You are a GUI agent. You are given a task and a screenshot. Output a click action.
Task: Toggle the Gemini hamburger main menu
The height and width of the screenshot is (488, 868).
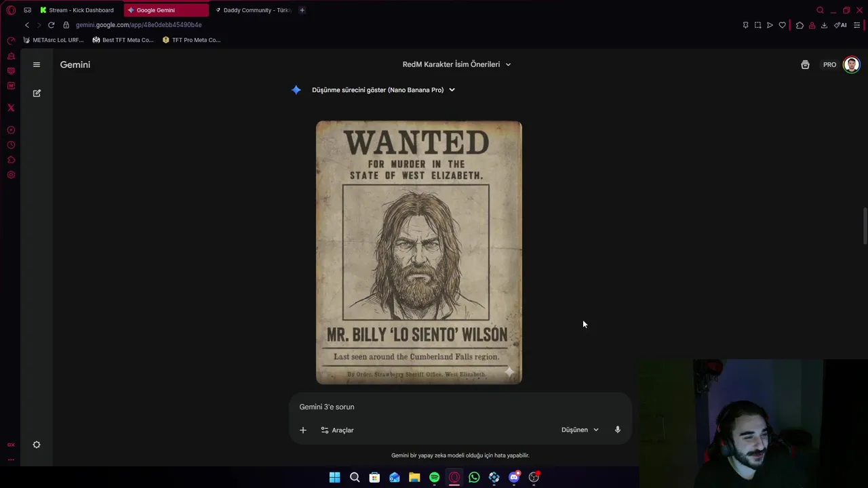pos(37,64)
